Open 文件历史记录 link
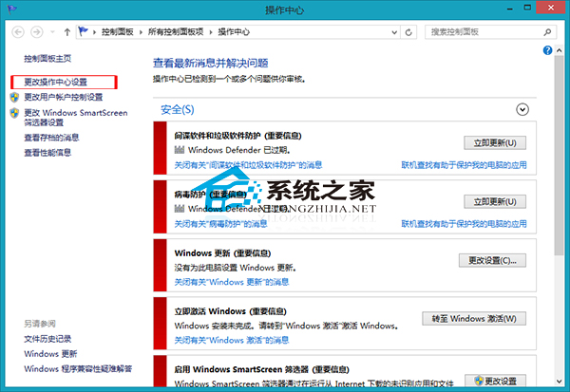 coord(47,339)
